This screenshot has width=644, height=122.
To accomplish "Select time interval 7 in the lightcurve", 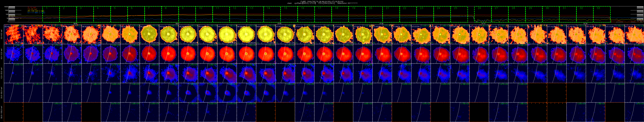I will click(x=153, y=14).
